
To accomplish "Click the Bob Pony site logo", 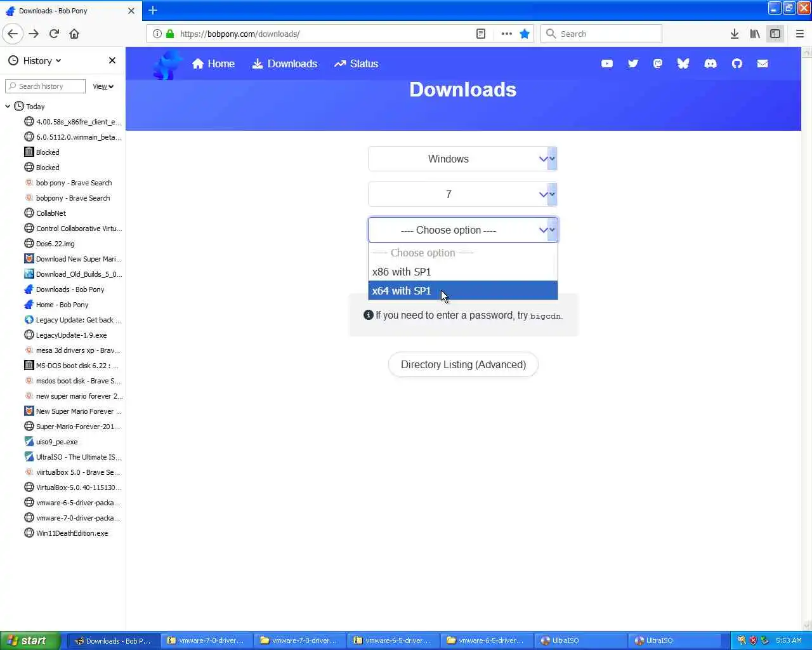I will [x=167, y=64].
